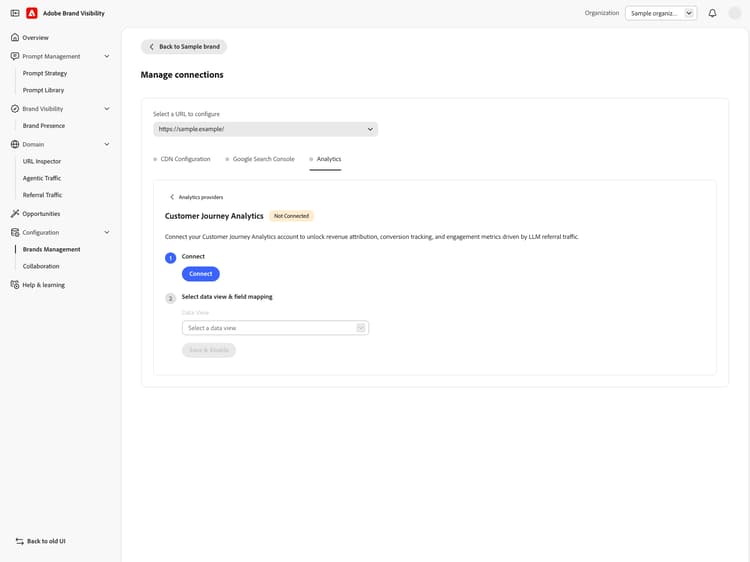This screenshot has width=750, height=562.
Task: Click the back chevron beside Analytics providers
Action: tap(172, 197)
